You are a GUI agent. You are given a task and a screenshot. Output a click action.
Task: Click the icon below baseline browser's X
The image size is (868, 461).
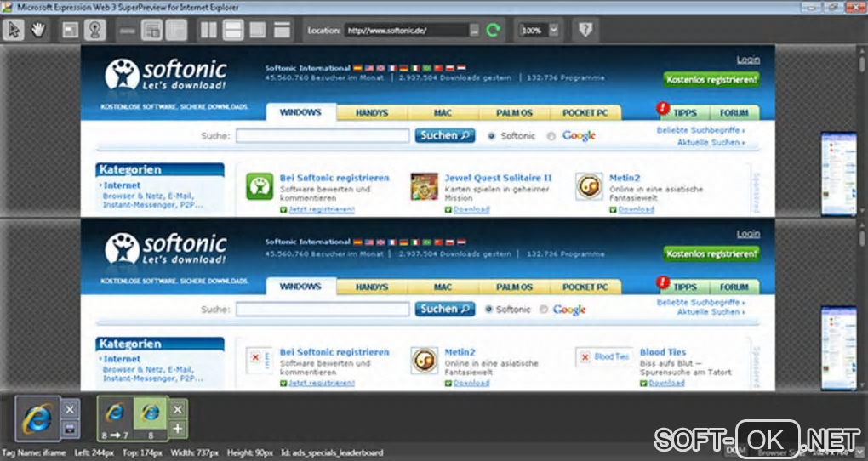(70, 429)
